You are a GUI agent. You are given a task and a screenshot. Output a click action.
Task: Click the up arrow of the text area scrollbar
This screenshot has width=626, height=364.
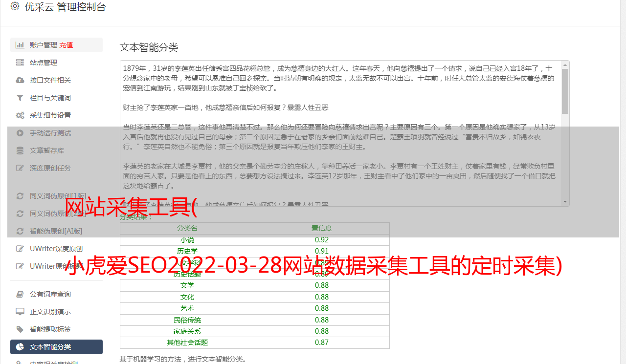565,64
